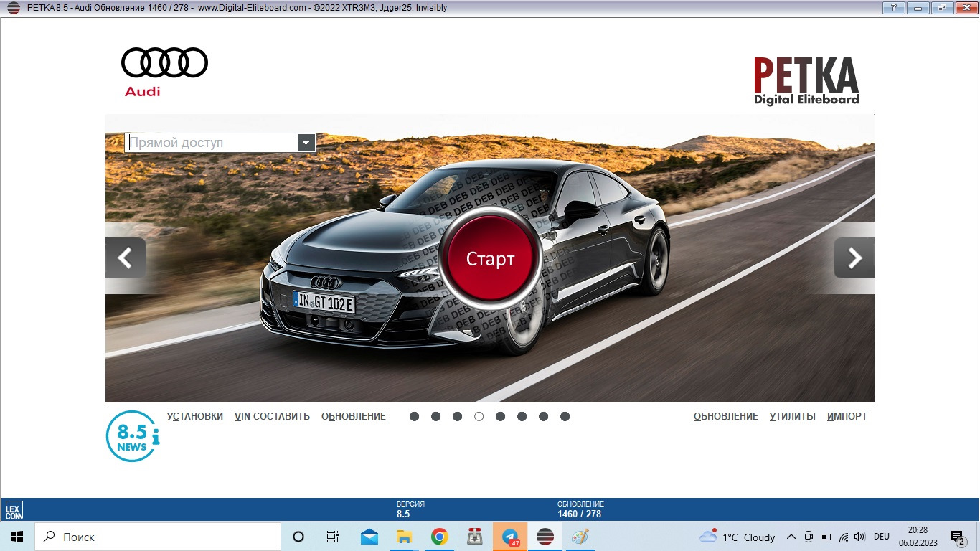Click the PETKA app icon in title bar
980x551 pixels.
(x=13, y=8)
